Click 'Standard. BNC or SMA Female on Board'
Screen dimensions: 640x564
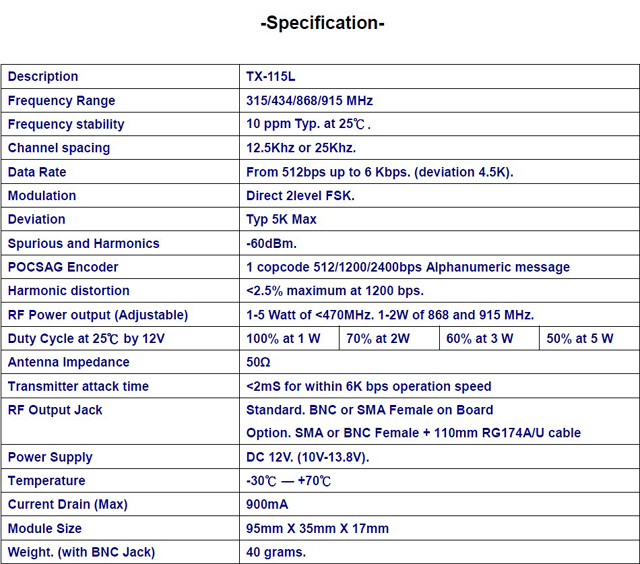pos(369,410)
